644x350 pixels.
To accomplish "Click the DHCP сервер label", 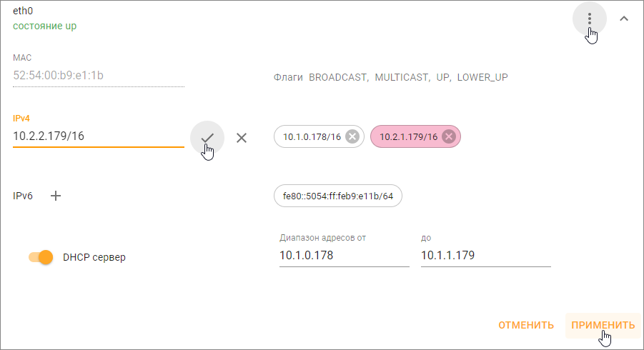I will click(94, 257).
